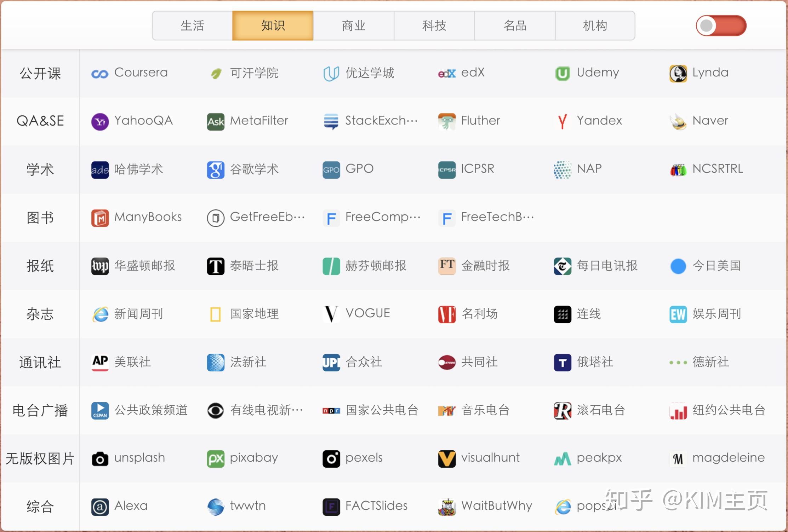Open the 名利场 link
Image resolution: width=788 pixels, height=532 pixels.
coord(468,314)
